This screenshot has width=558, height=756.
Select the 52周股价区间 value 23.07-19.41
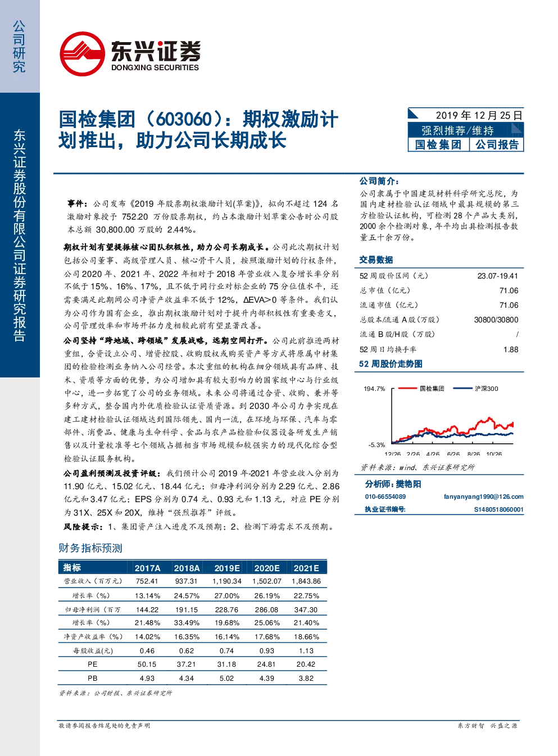[x=498, y=276]
